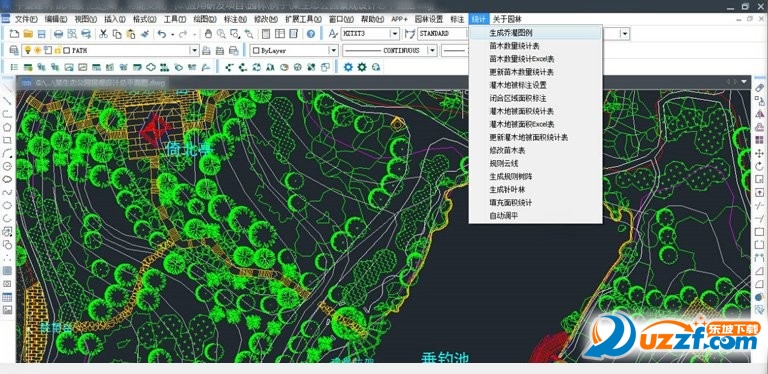Choose 修改苗木表 menu entry
The image size is (768, 374).
[535, 150]
